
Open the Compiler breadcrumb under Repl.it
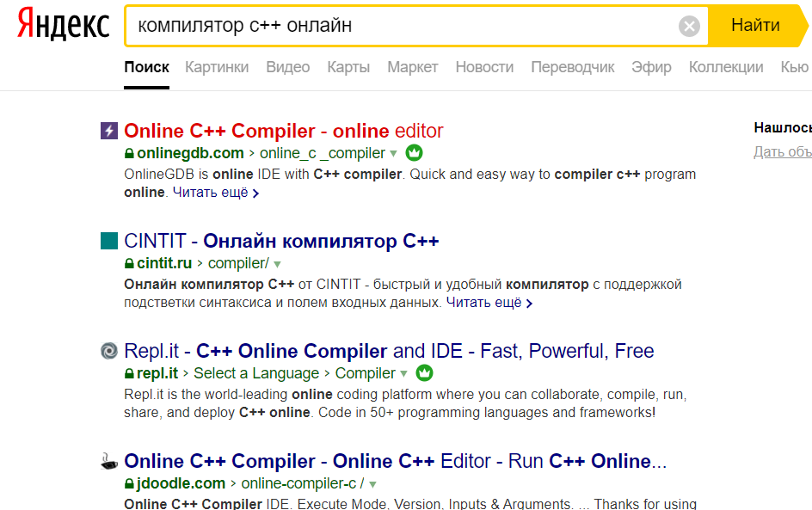365,373
